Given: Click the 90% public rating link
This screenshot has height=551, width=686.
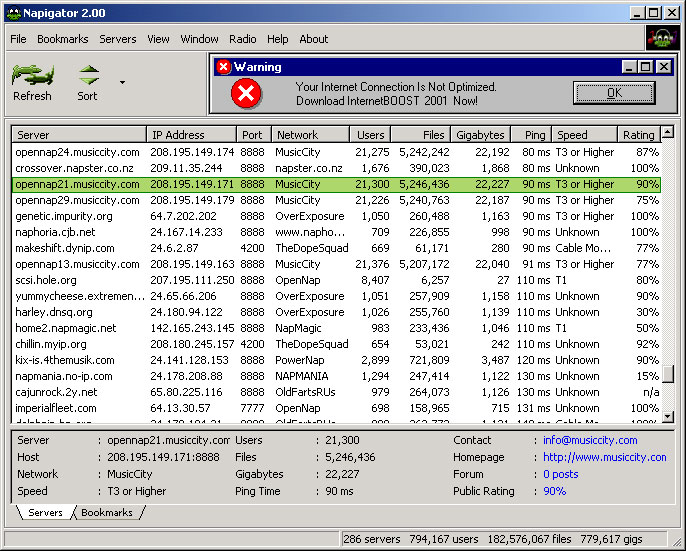Looking at the screenshot, I should pos(554,491).
